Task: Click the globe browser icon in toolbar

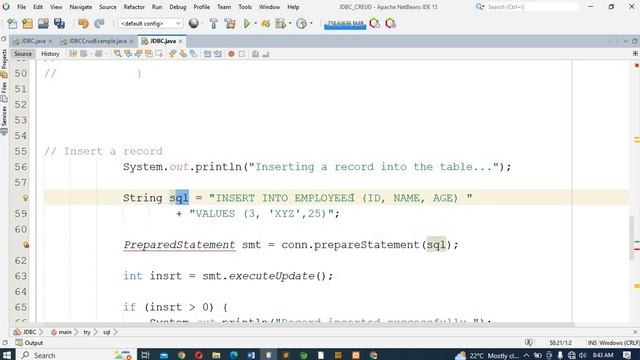Action: point(194,23)
